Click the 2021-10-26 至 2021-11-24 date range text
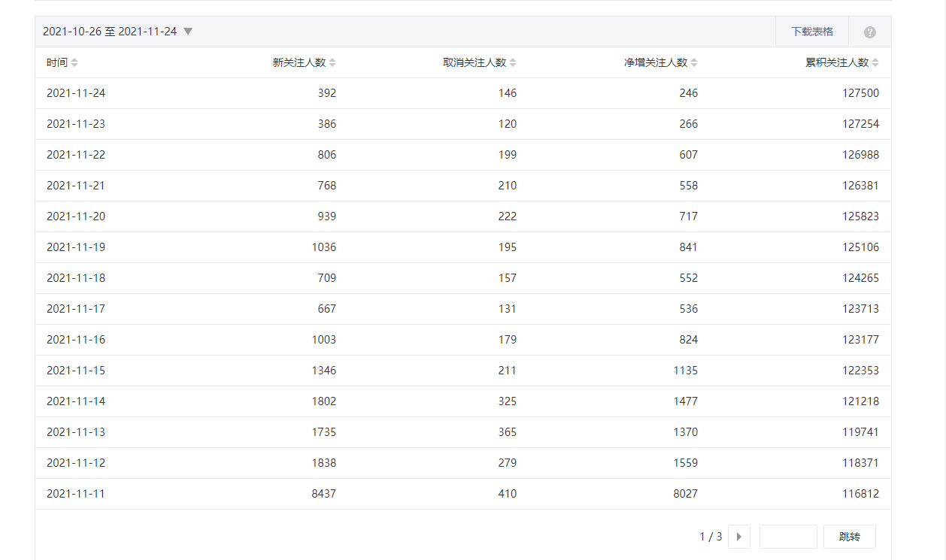 coord(110,32)
